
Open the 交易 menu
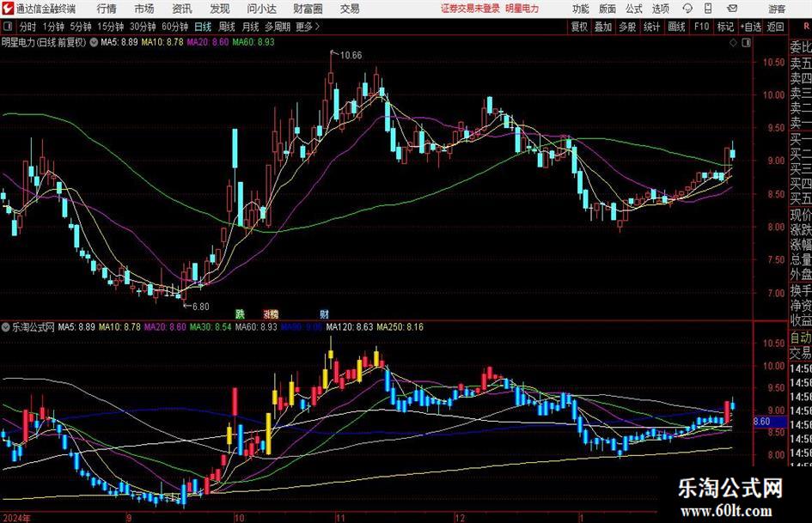click(x=350, y=9)
